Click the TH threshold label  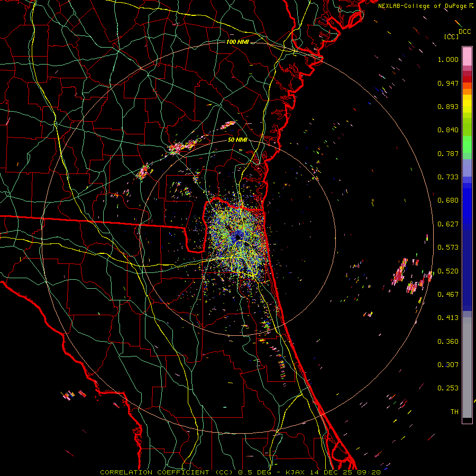(454, 412)
